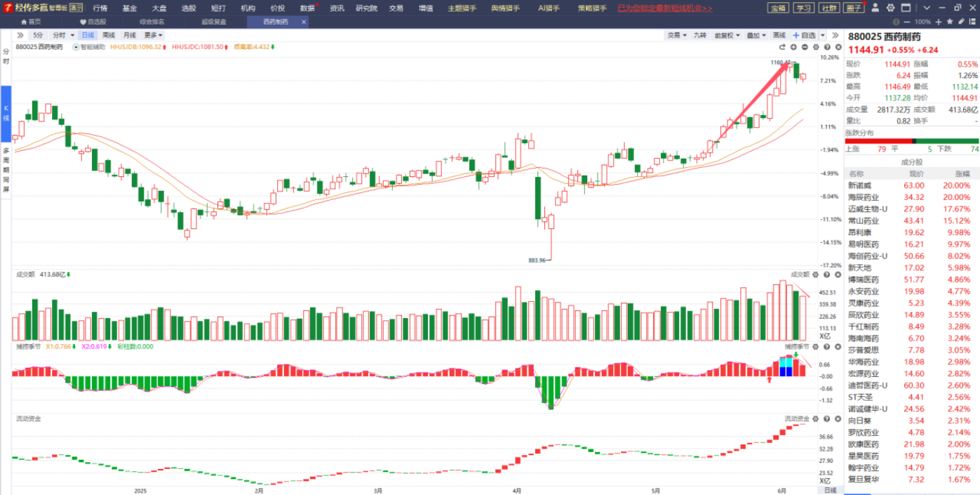Viewport: 980px width, 495px height.
Task: Click the window layout icon in title bar
Action: (x=906, y=8)
